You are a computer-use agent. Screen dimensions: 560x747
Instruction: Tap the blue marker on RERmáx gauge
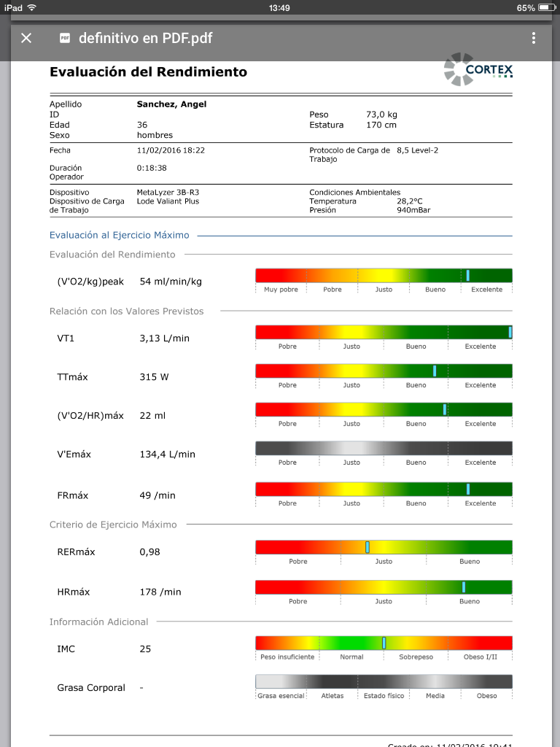coord(367,547)
